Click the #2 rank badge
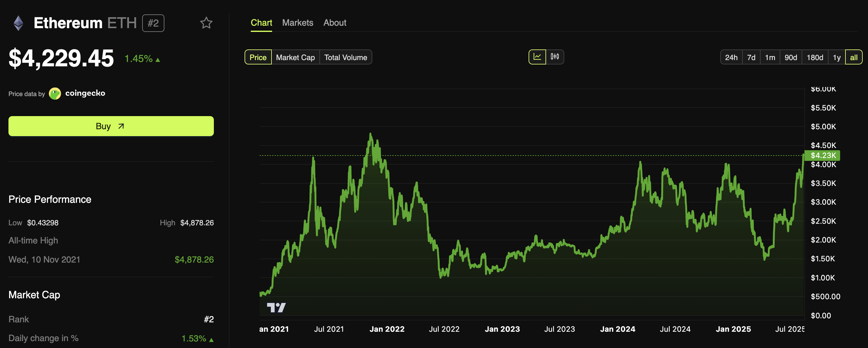This screenshot has height=348, width=868. click(153, 23)
